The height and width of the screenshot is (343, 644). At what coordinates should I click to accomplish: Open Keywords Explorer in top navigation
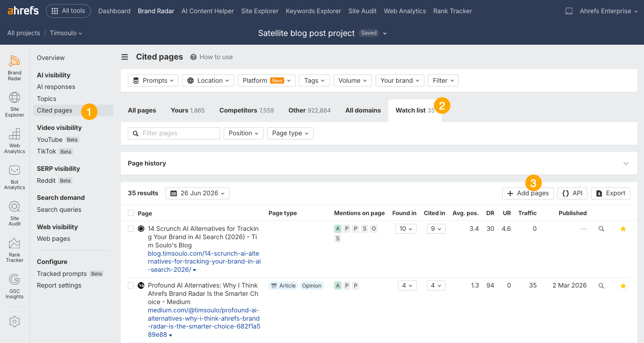pyautogui.click(x=314, y=11)
